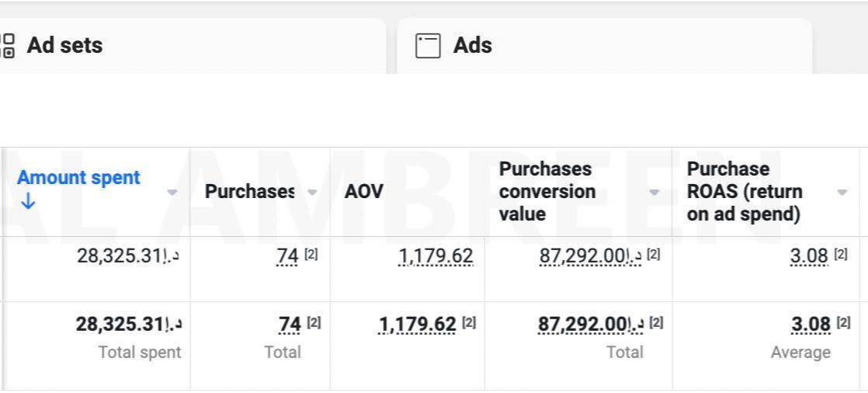The width and height of the screenshot is (868, 393).
Task: Open the Amount spent column dropdown arrow
Action: click(172, 192)
